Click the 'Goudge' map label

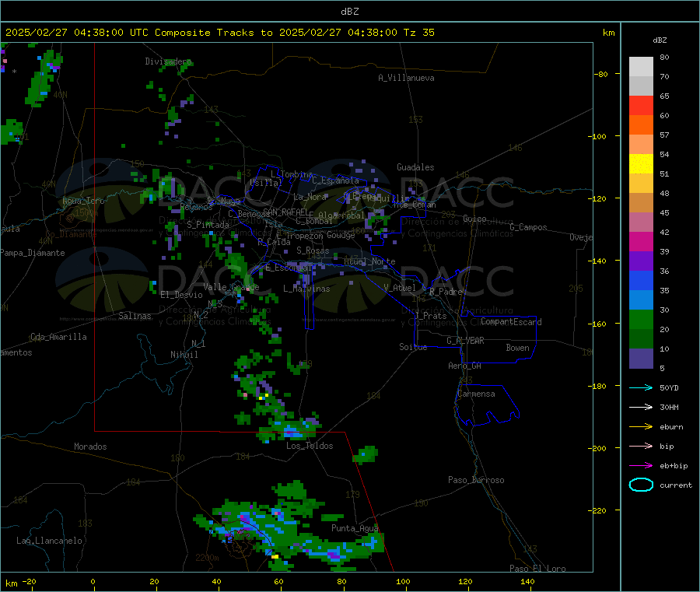point(341,235)
